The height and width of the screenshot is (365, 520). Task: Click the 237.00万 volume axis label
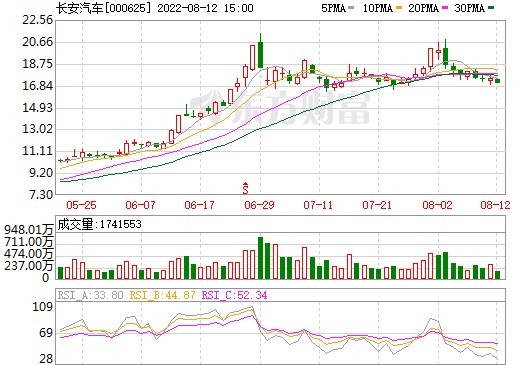click(x=29, y=266)
